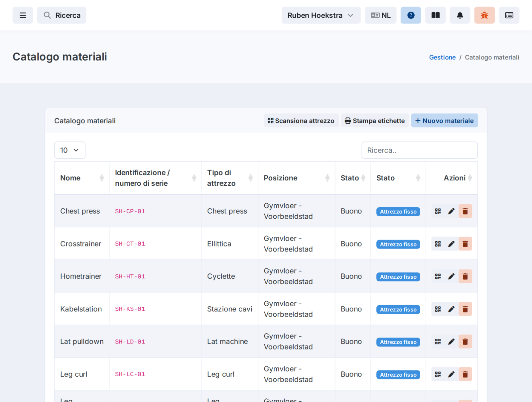This screenshot has width=532, height=402.
Task: Click serial number SH-CP-01
Action: [130, 211]
